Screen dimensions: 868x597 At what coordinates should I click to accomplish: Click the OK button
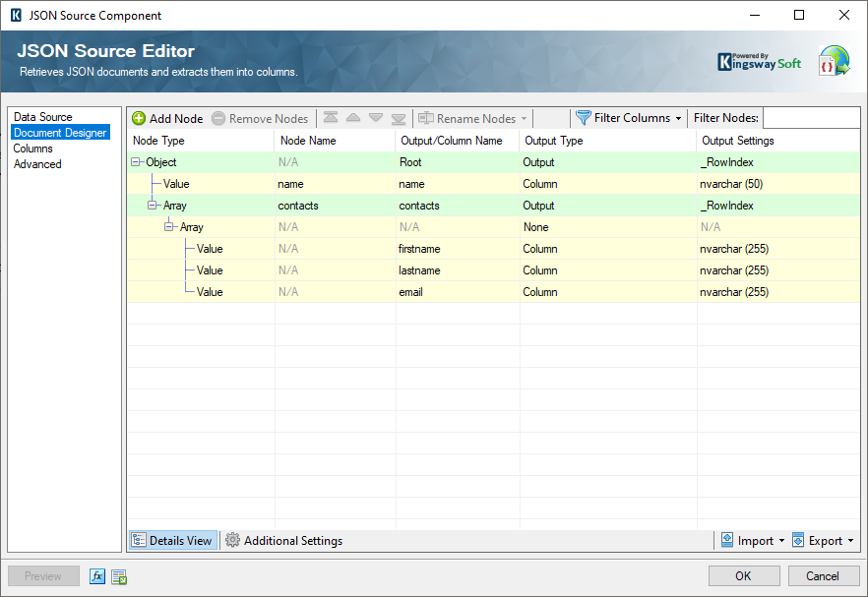[x=744, y=575]
